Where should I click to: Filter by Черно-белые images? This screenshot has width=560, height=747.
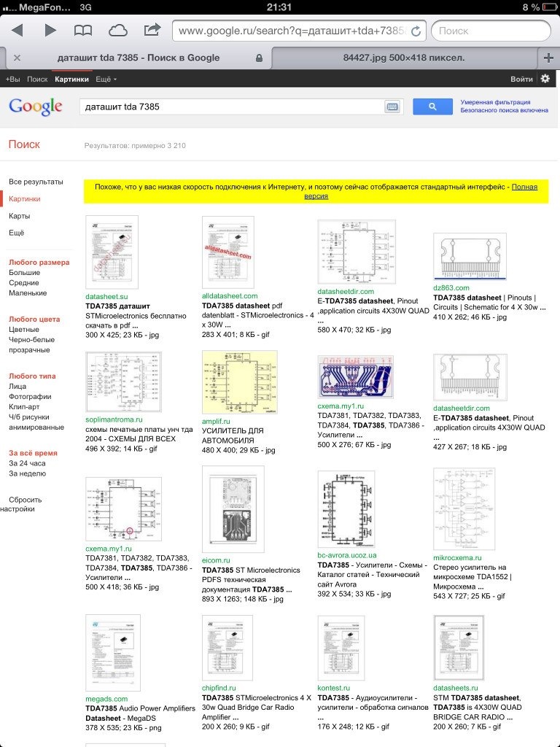[x=31, y=340]
